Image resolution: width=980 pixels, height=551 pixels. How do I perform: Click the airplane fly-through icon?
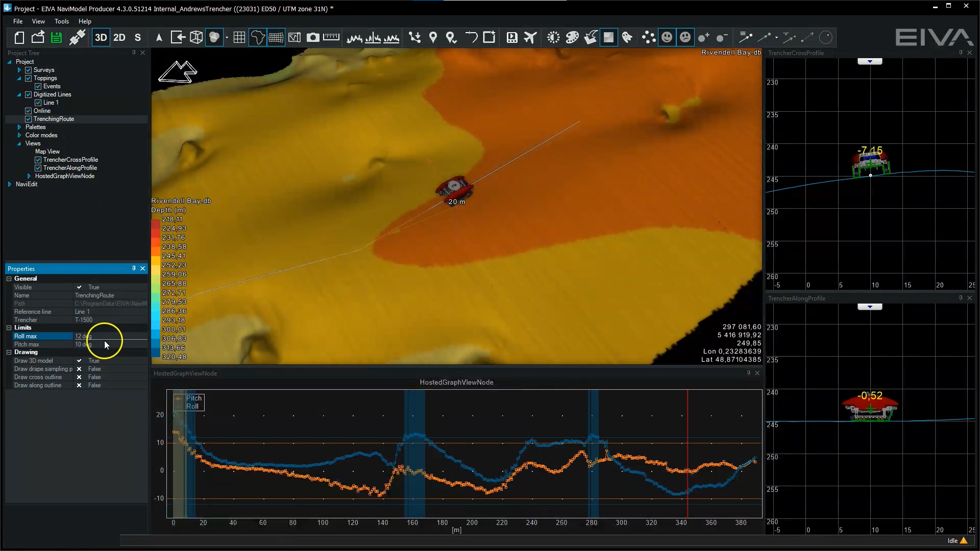pyautogui.click(x=530, y=37)
